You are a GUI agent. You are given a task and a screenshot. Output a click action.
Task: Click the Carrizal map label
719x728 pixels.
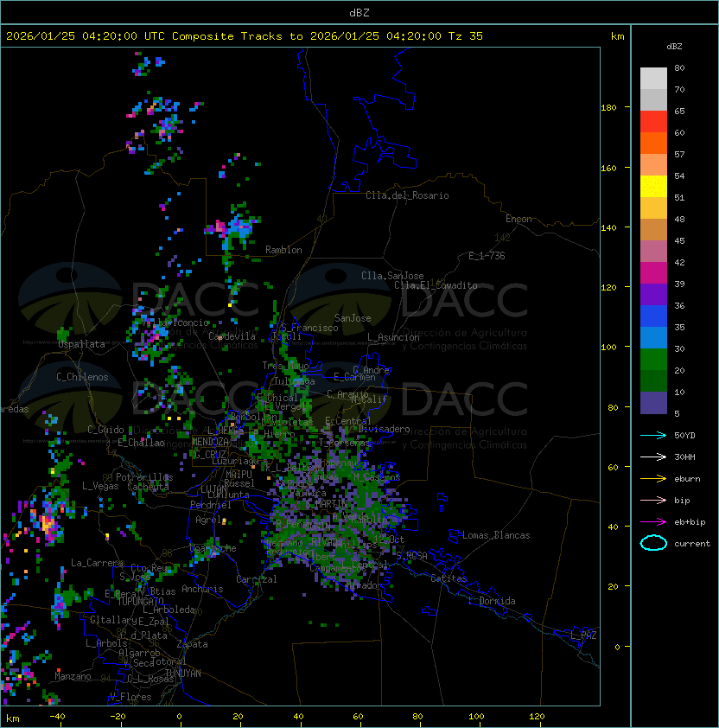(257, 579)
